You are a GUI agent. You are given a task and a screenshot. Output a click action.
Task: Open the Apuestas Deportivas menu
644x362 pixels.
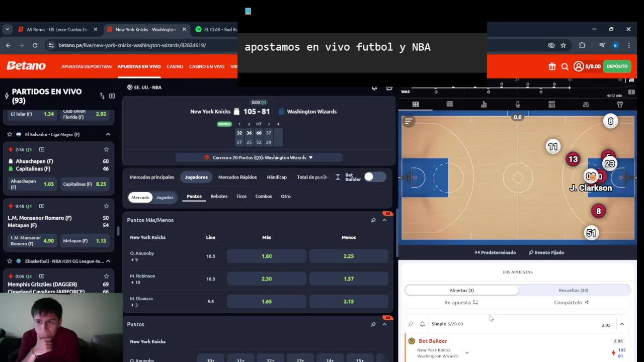point(87,66)
